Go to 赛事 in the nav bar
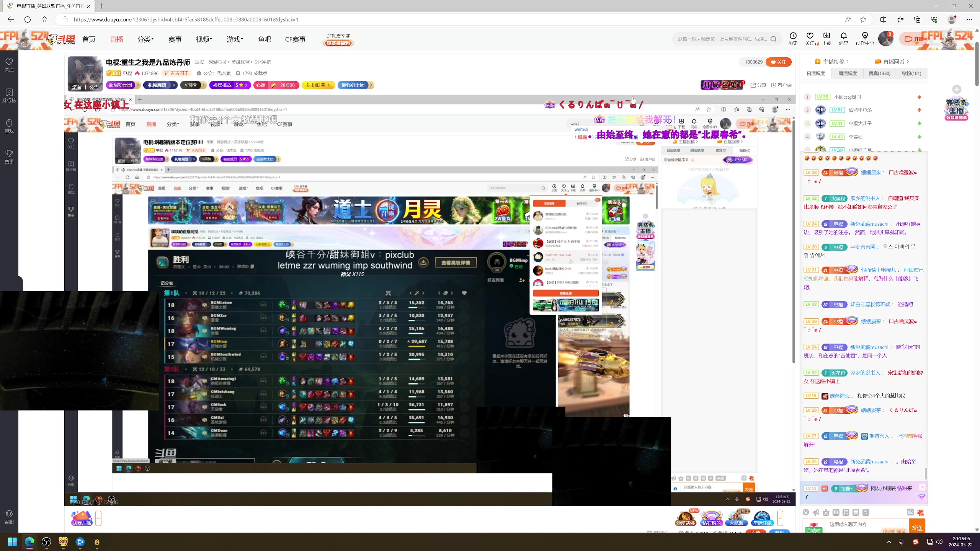 (x=175, y=39)
